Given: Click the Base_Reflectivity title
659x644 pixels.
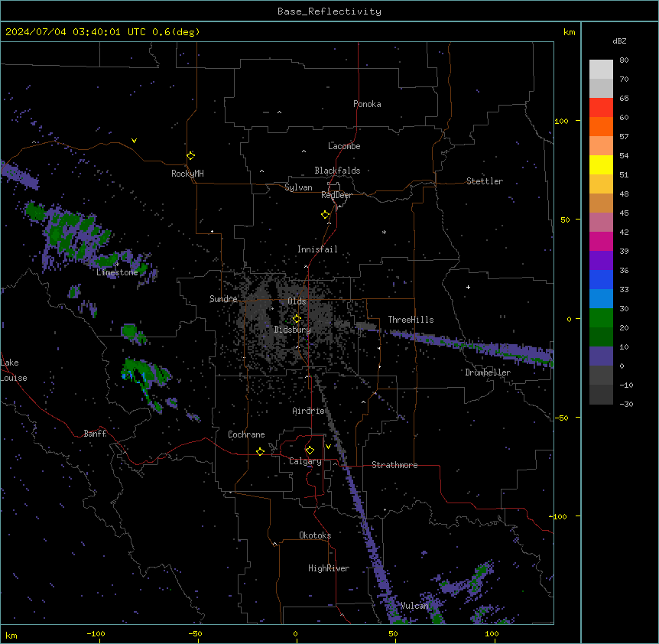Looking at the screenshot, I should coord(329,11).
